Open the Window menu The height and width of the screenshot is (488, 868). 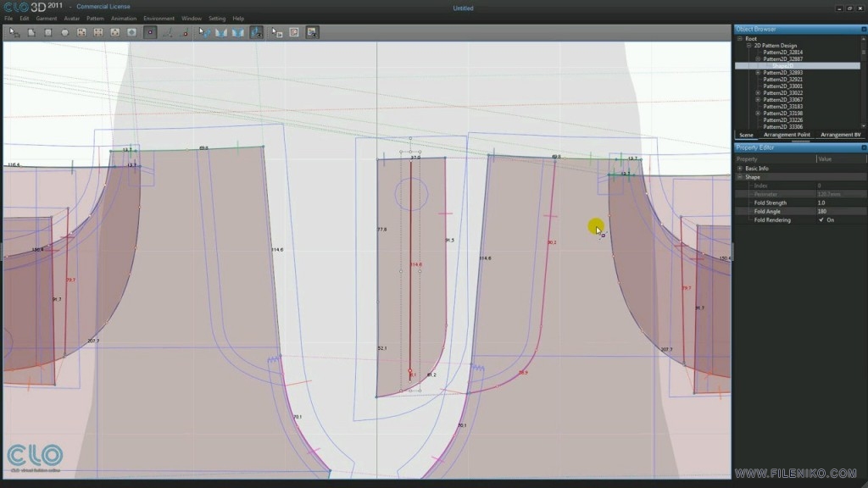[192, 19]
